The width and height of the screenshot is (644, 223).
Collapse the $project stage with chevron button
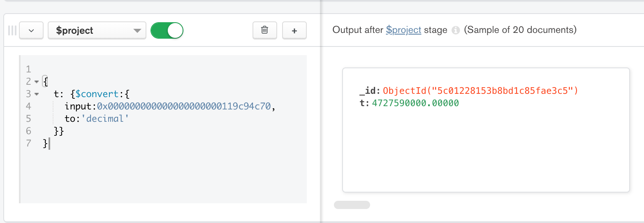(x=31, y=30)
